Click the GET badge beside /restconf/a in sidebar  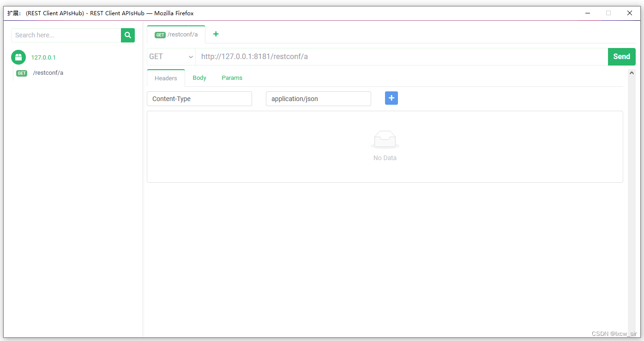22,73
